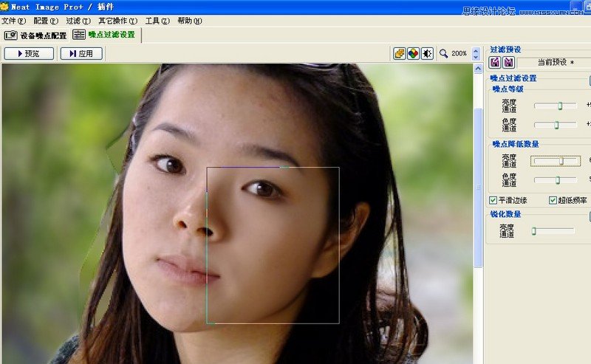Viewport: 591px width, 364px height.
Task: Click the save filter preset icon
Action: [508, 62]
